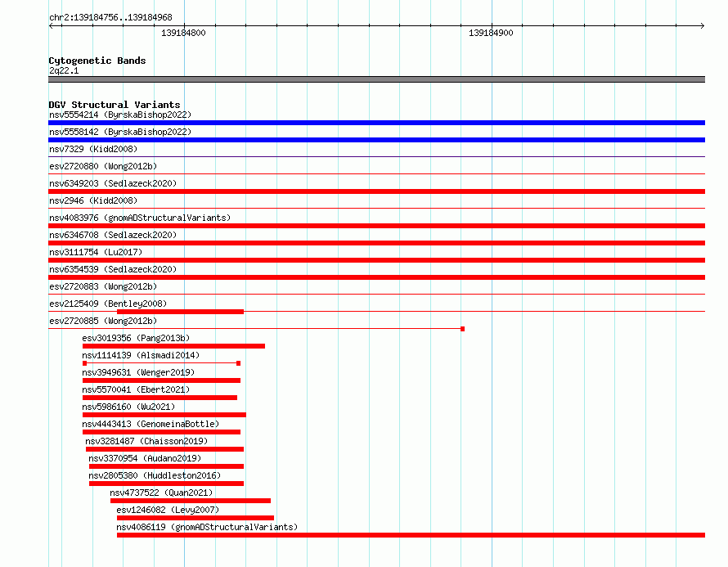The height and width of the screenshot is (567, 728).
Task: Click red bar of nsv3949631 (Wenger2019)
Action: tap(162, 380)
